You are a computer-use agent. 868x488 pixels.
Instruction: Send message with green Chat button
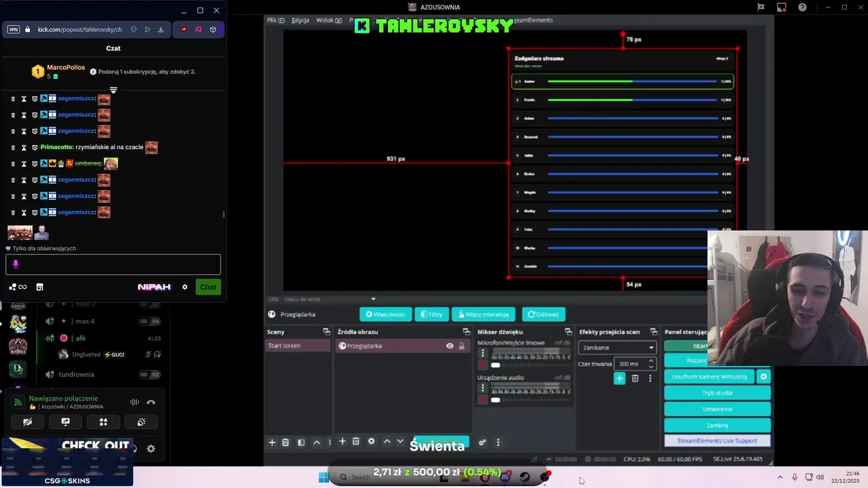tap(208, 287)
